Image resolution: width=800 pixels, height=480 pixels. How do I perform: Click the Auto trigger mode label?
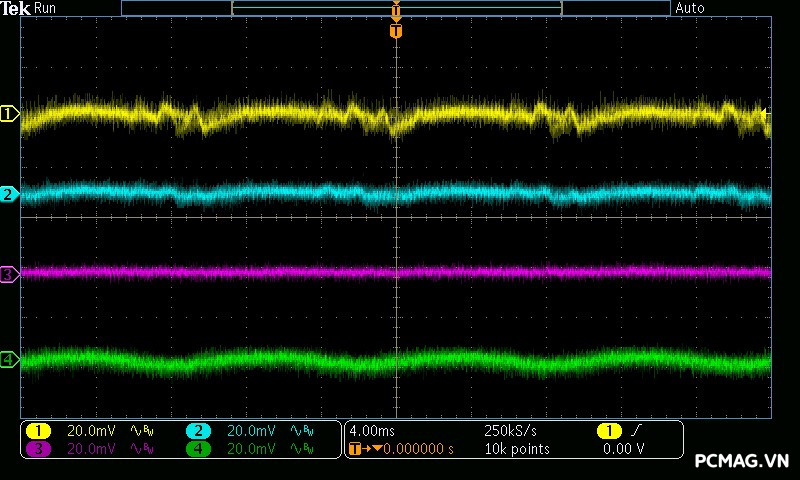pyautogui.click(x=690, y=8)
